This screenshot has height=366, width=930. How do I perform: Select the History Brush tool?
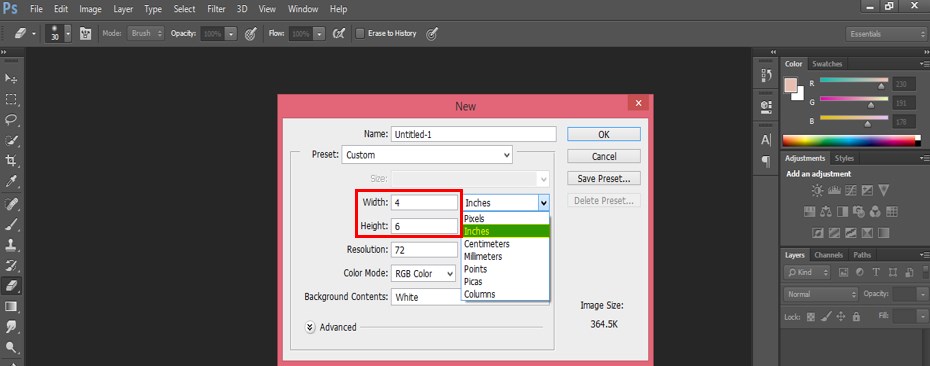pyautogui.click(x=11, y=265)
